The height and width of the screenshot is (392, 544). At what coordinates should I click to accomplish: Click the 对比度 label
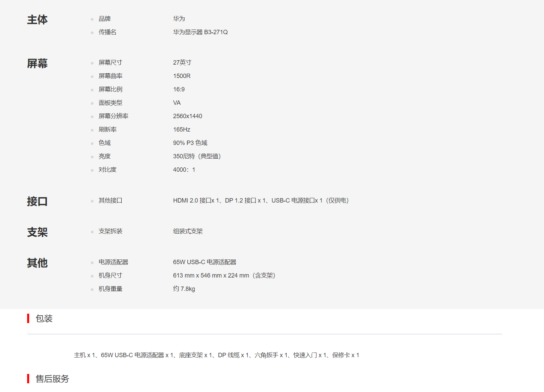coord(108,170)
